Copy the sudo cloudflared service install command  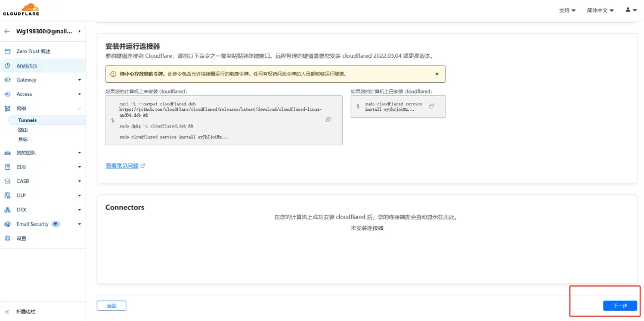pos(431,106)
